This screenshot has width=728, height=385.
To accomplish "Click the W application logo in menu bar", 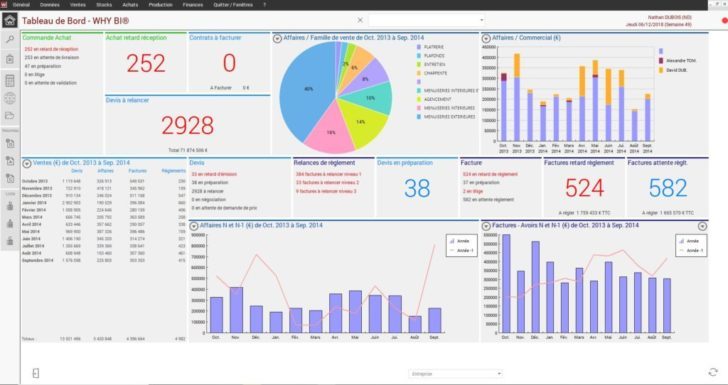I will tap(3, 5).
